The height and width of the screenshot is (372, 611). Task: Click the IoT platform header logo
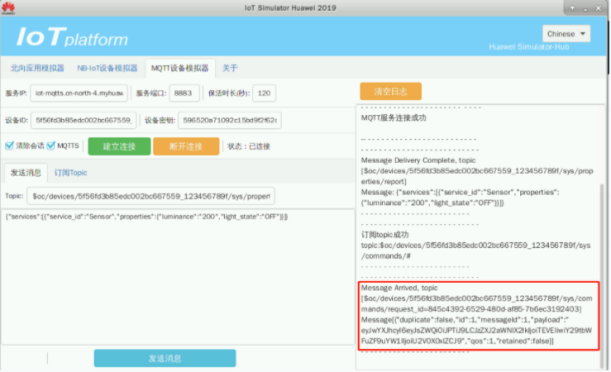pos(72,37)
